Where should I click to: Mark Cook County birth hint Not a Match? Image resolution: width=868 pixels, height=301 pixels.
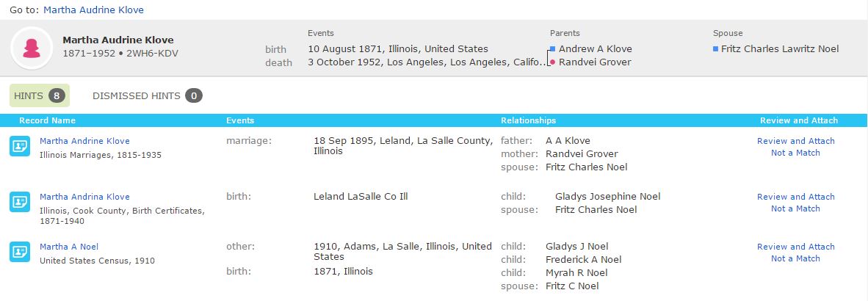coord(795,208)
